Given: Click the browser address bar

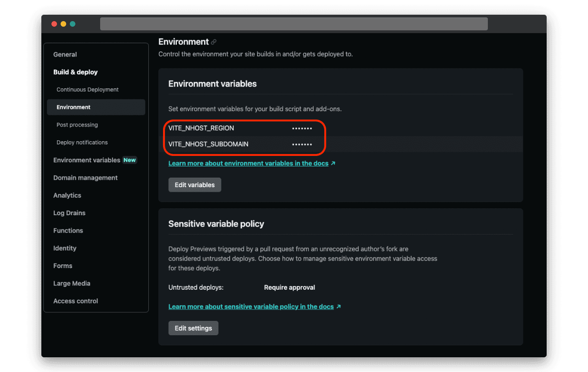Looking at the screenshot, I should point(294,24).
